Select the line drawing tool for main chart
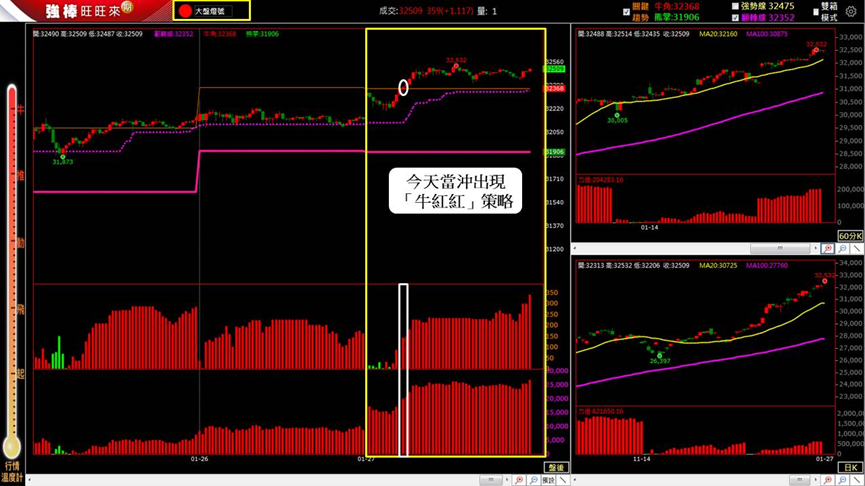The width and height of the screenshot is (865, 486). 563,480
